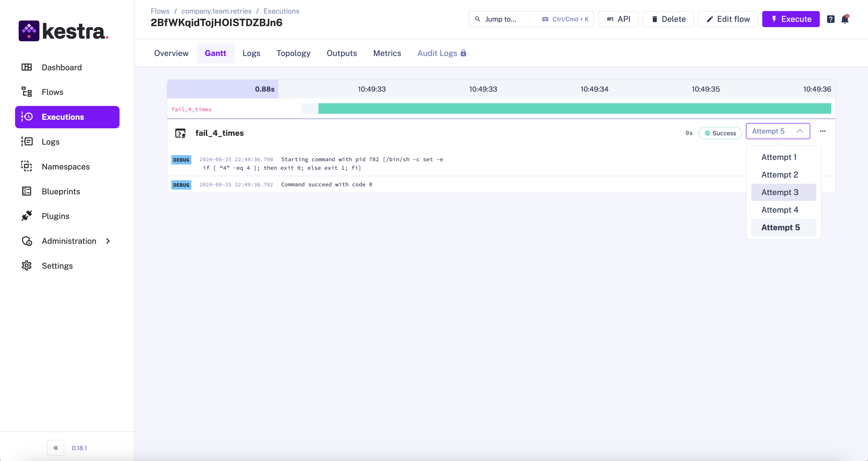Select Attempt 3 from the dropdown list

point(780,192)
